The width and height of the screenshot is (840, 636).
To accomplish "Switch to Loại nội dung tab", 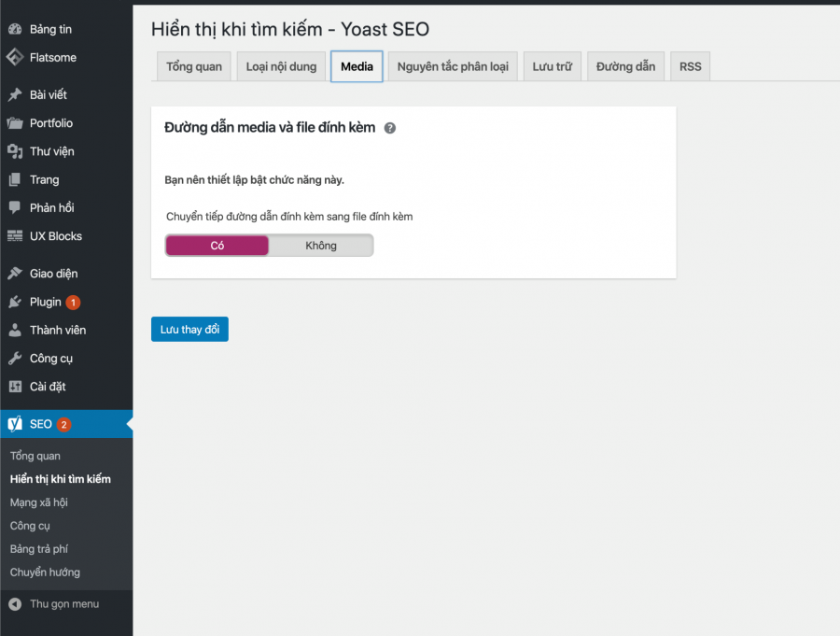I will pyautogui.click(x=281, y=66).
